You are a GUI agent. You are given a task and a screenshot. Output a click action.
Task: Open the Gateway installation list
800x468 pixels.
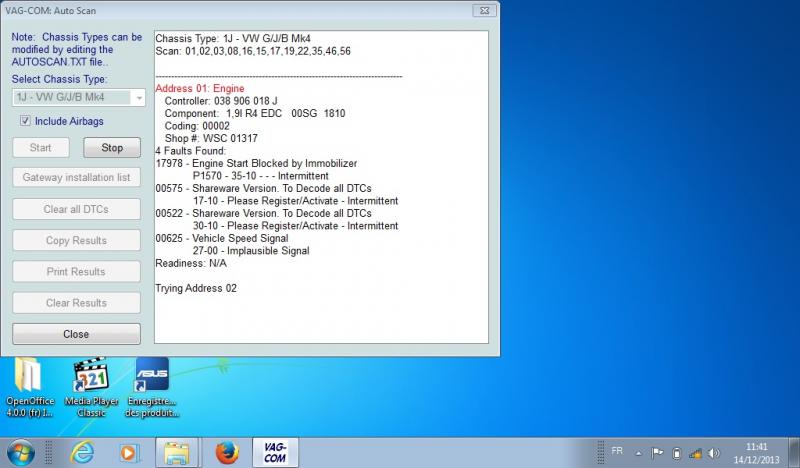point(77,178)
